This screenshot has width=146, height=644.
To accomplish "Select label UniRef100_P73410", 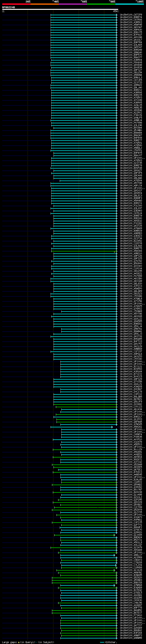I will click(131, 615).
